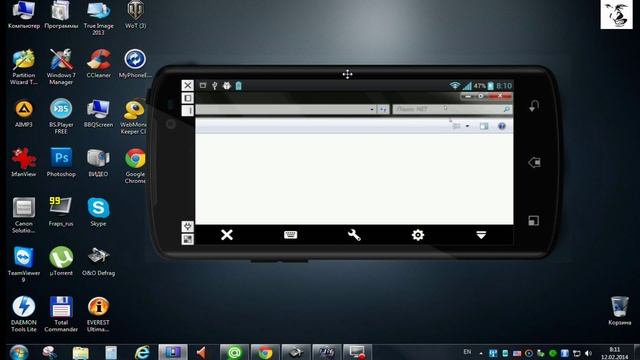This screenshot has width=640, height=360.
Task: Open Skype desktop icon
Action: click(x=98, y=212)
